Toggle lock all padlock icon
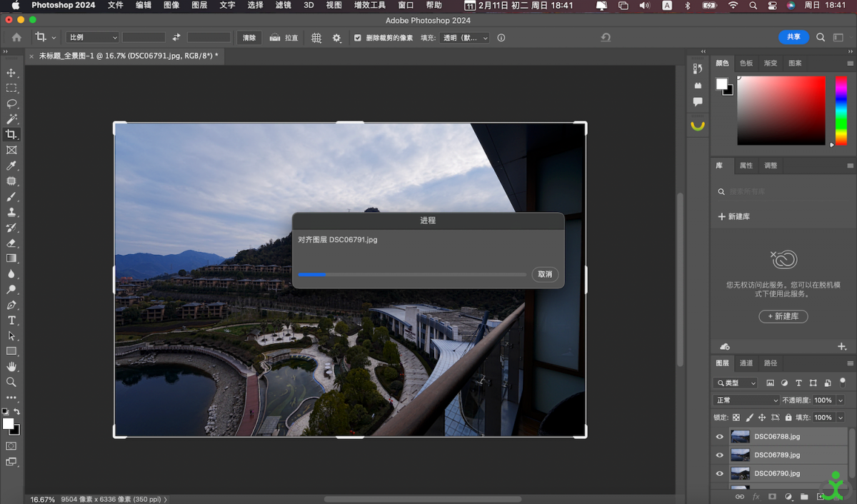Viewport: 857px width, 504px height. (x=788, y=418)
